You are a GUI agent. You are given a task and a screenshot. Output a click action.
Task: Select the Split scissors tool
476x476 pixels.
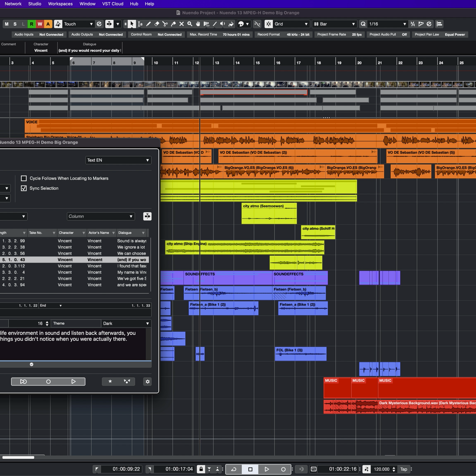165,24
